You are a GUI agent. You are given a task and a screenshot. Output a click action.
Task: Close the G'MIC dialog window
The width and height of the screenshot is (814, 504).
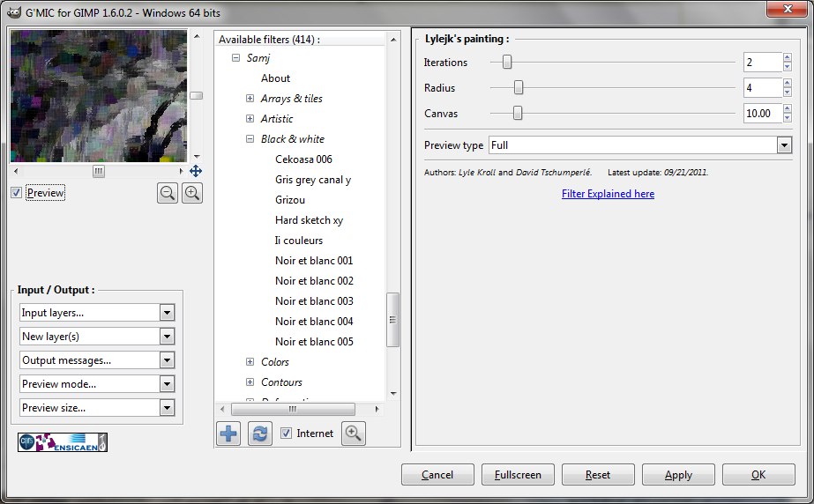[x=788, y=9]
